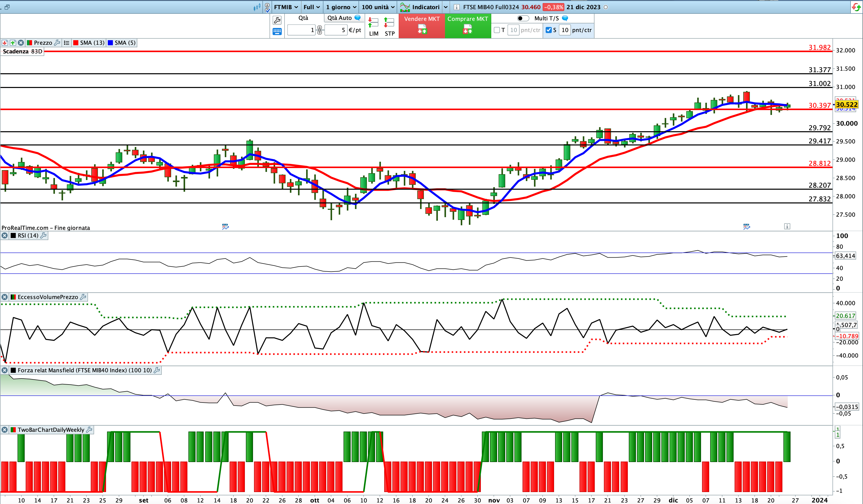Image resolution: width=863 pixels, height=504 pixels.
Task: Expand the arrow next to Indicatori
Action: pyautogui.click(x=445, y=7)
